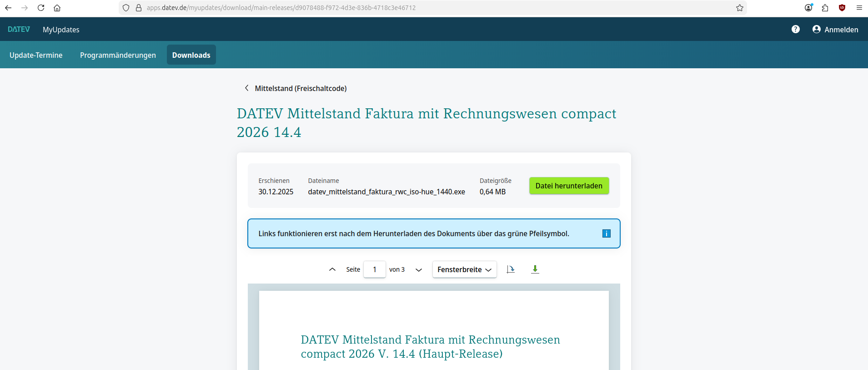Download document via green arrow icon

tap(535, 269)
